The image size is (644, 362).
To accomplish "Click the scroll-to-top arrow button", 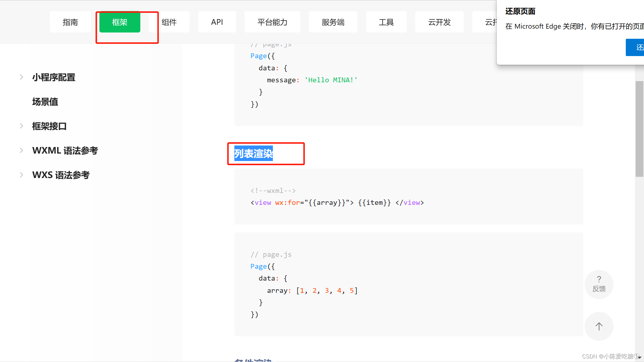I will click(599, 326).
